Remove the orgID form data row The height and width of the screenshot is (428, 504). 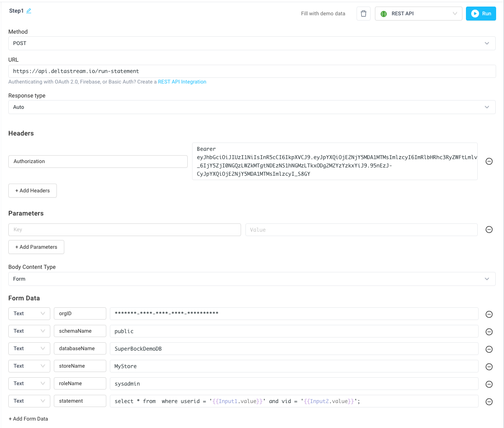[x=489, y=314]
